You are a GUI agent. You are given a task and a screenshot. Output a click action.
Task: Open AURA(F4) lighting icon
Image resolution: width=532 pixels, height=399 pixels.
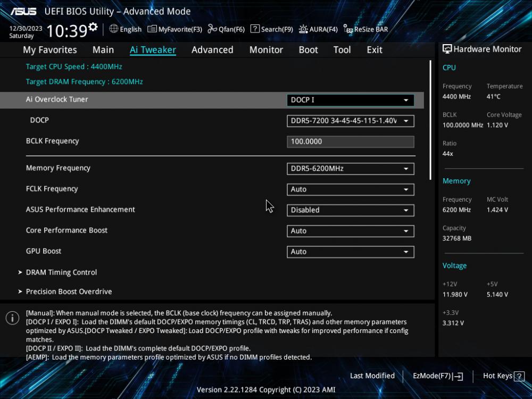303,29
